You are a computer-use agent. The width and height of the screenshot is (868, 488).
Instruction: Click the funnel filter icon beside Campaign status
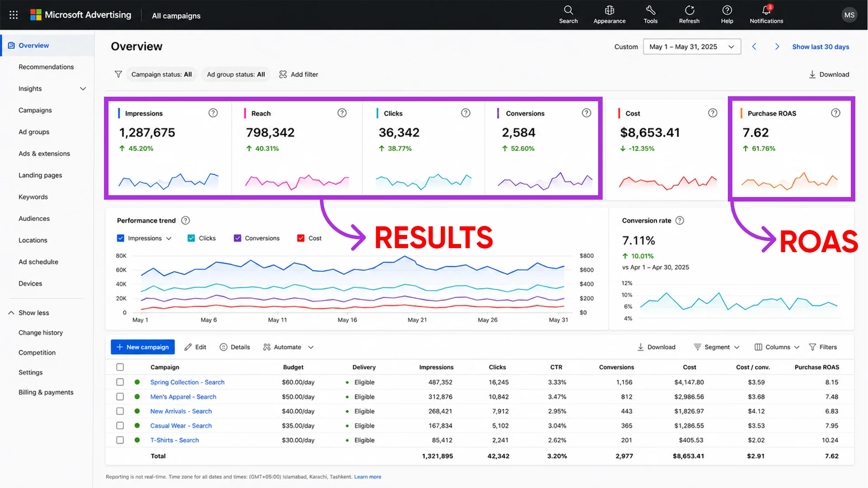coord(118,74)
